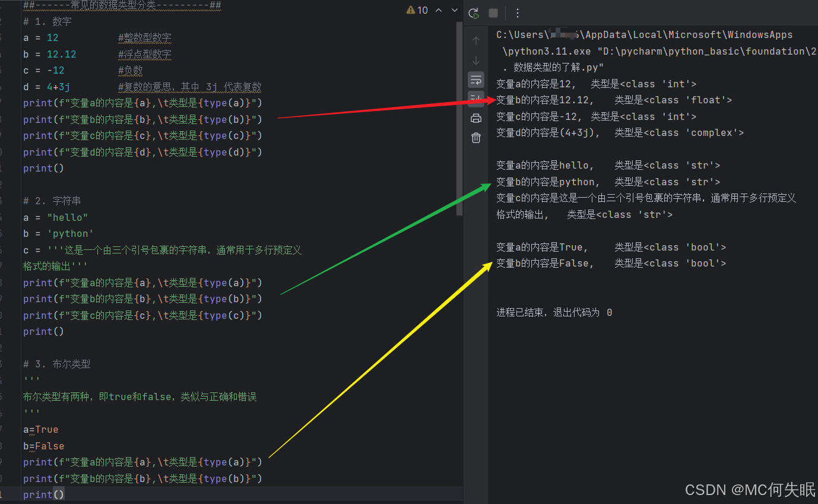Click the comment '#负数'
The height and width of the screenshot is (504, 818).
tap(131, 71)
